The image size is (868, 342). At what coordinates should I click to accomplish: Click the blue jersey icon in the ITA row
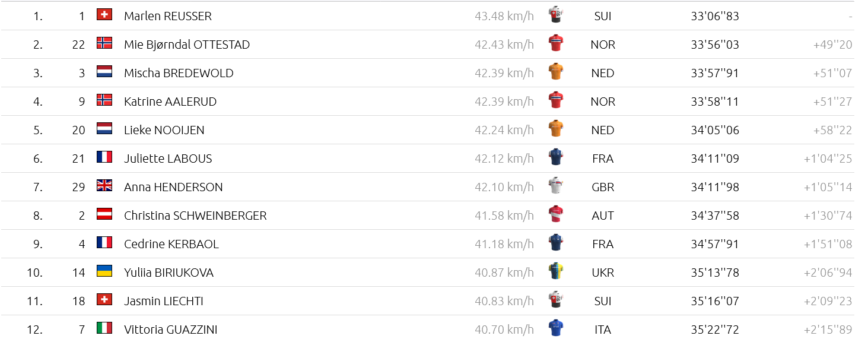pyautogui.click(x=556, y=328)
